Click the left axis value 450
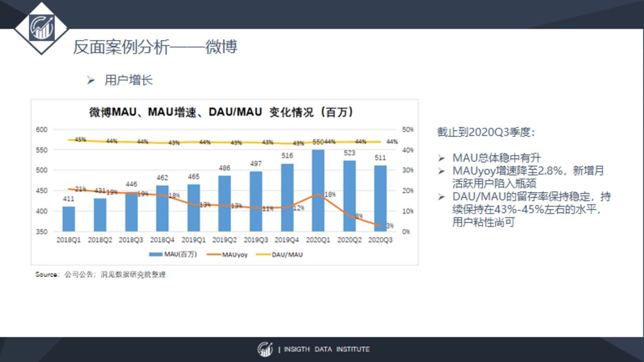Screen dimensions: 644x362 tap(41, 191)
